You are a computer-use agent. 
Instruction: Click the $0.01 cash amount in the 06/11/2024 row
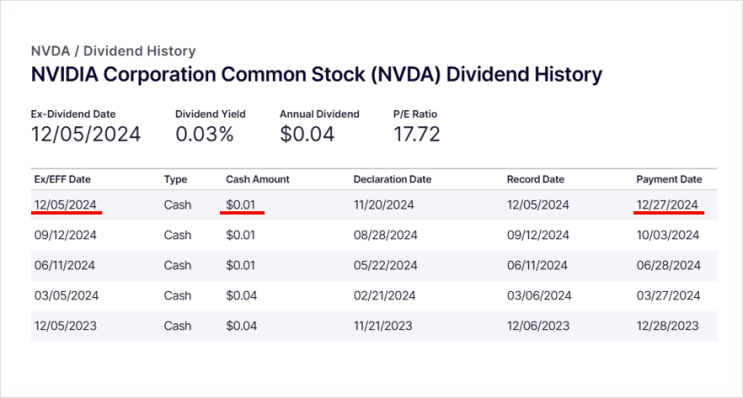point(241,265)
